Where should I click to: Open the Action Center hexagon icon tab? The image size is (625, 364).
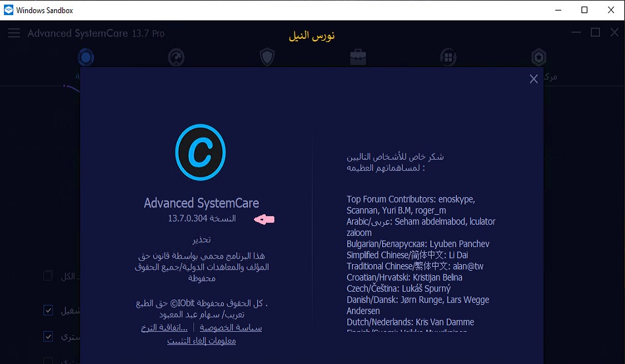coord(539,58)
